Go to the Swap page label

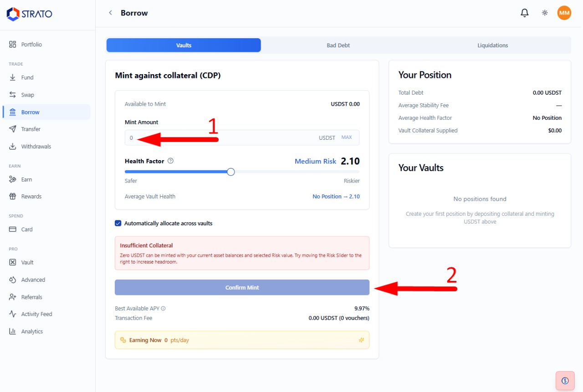click(28, 95)
